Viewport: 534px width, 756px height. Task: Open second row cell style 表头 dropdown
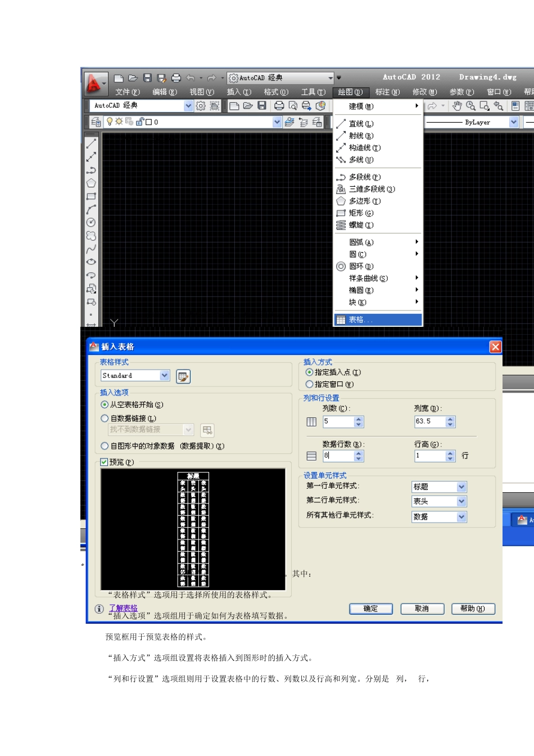coord(461,501)
